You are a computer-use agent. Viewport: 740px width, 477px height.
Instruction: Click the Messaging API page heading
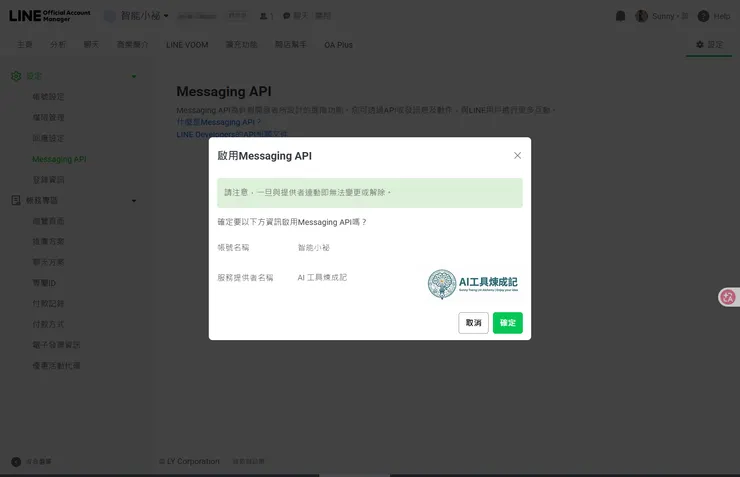point(224,92)
